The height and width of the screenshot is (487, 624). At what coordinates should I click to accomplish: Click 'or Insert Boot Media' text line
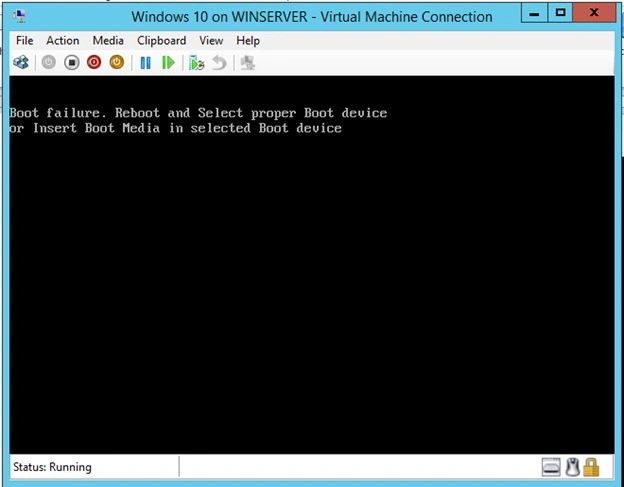coord(176,128)
